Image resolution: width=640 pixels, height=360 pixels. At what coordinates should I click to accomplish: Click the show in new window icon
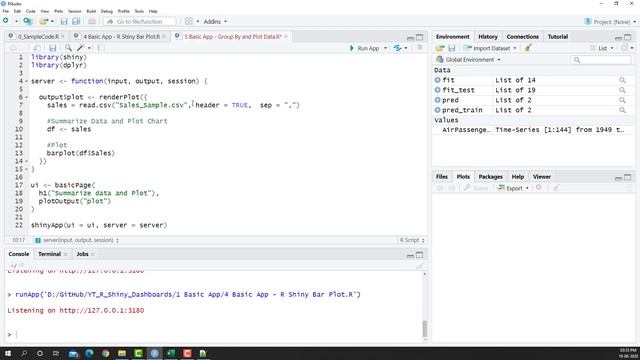[x=36, y=48]
